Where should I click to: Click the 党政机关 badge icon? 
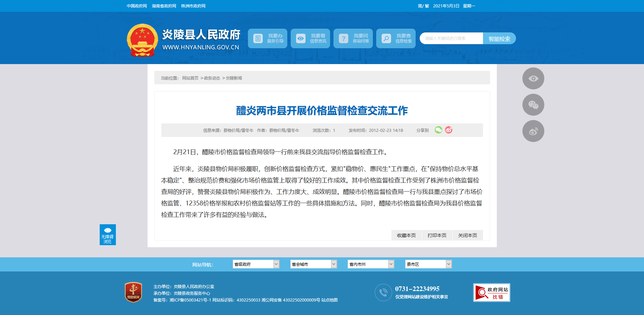click(133, 292)
